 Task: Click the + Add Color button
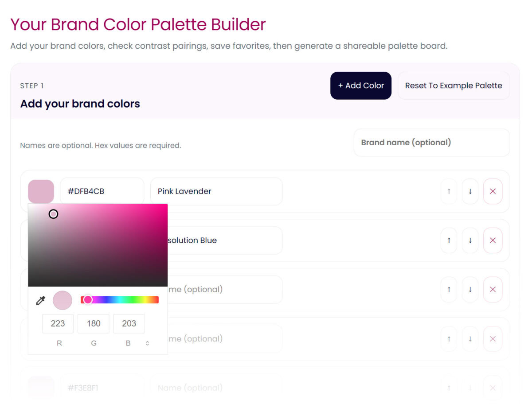[x=360, y=85]
